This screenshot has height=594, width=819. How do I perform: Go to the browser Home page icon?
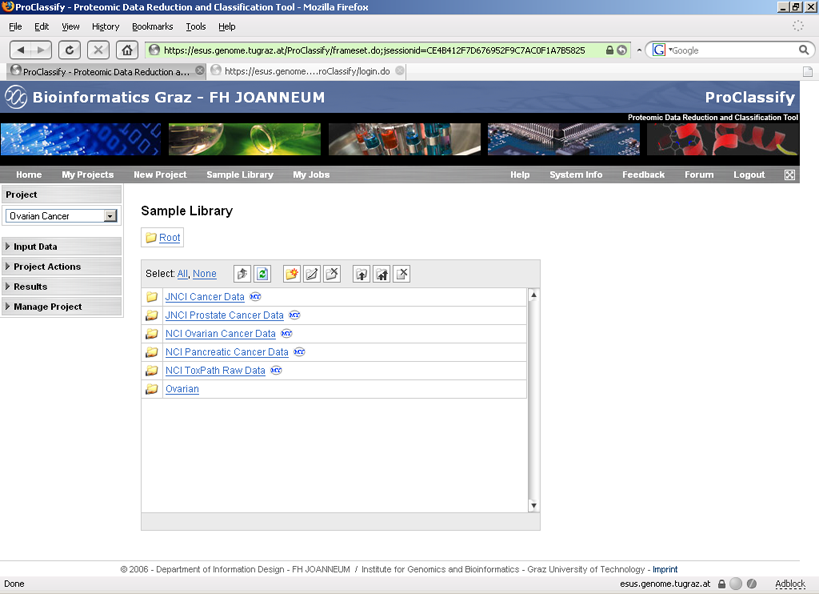127,50
